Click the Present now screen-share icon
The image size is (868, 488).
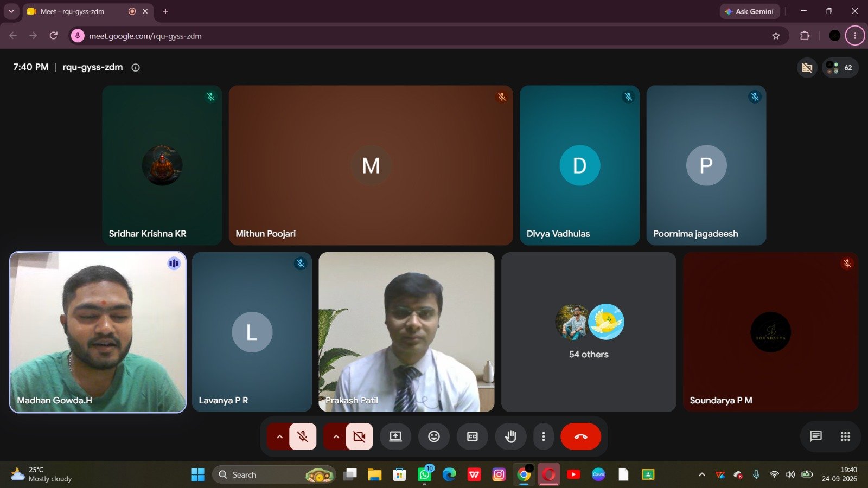click(x=395, y=436)
